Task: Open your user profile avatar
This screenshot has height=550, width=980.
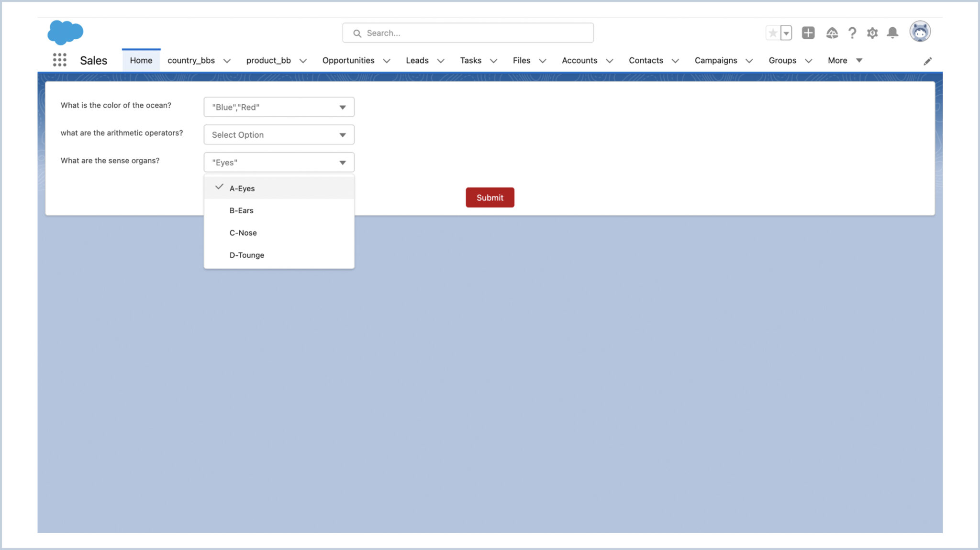Action: pyautogui.click(x=920, y=32)
